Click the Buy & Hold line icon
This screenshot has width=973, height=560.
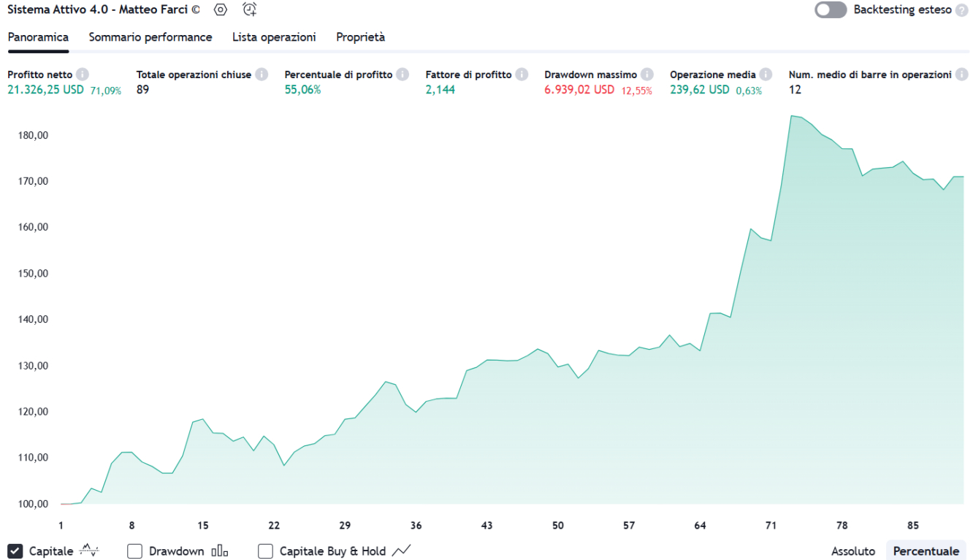pos(402,551)
